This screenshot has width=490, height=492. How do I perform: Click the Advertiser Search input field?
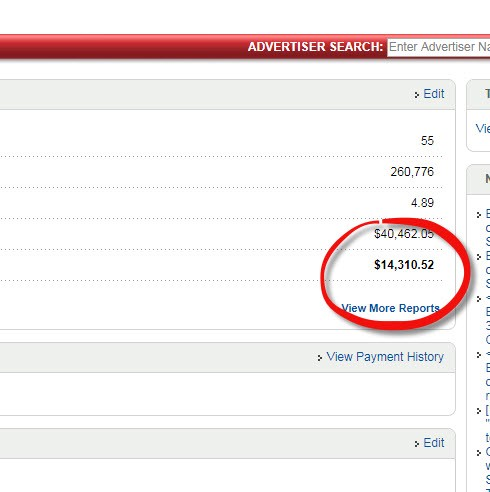438,47
